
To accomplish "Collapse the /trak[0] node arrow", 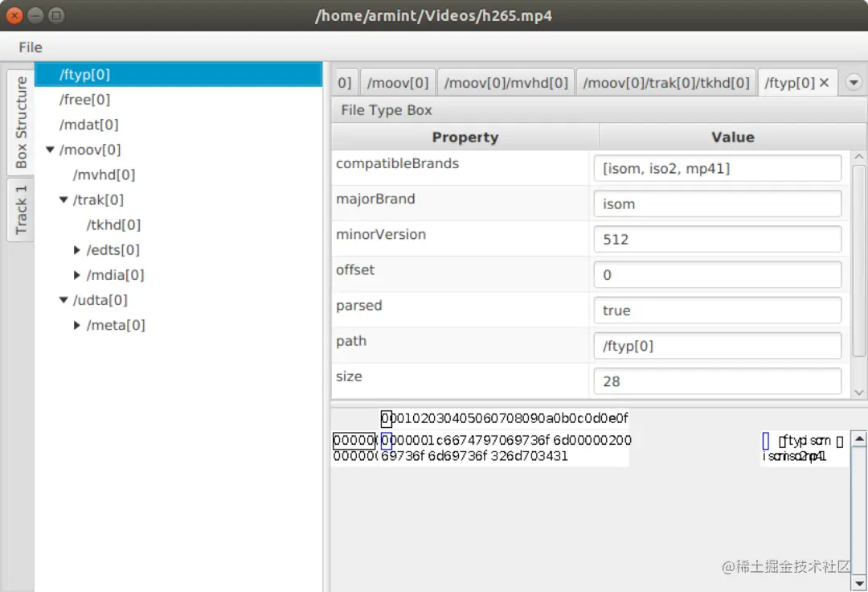I will pos(63,200).
